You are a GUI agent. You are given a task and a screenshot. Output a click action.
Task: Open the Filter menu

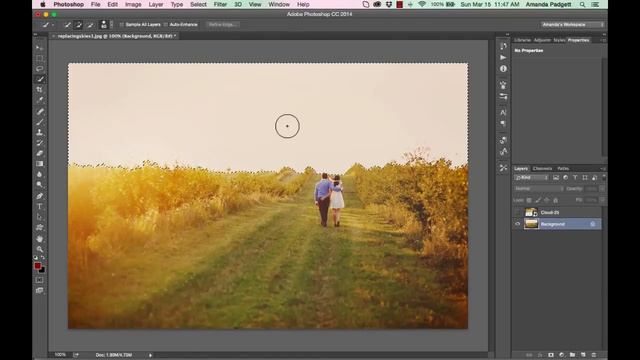[x=220, y=4]
